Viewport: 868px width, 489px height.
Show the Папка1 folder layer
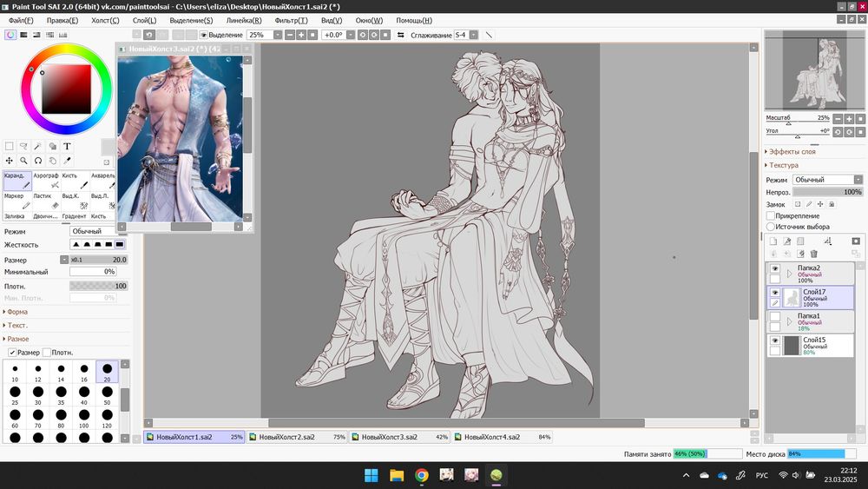774,317
